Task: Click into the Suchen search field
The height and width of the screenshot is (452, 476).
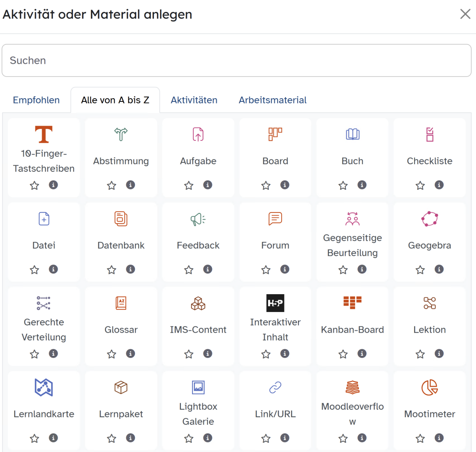Action: [236, 60]
